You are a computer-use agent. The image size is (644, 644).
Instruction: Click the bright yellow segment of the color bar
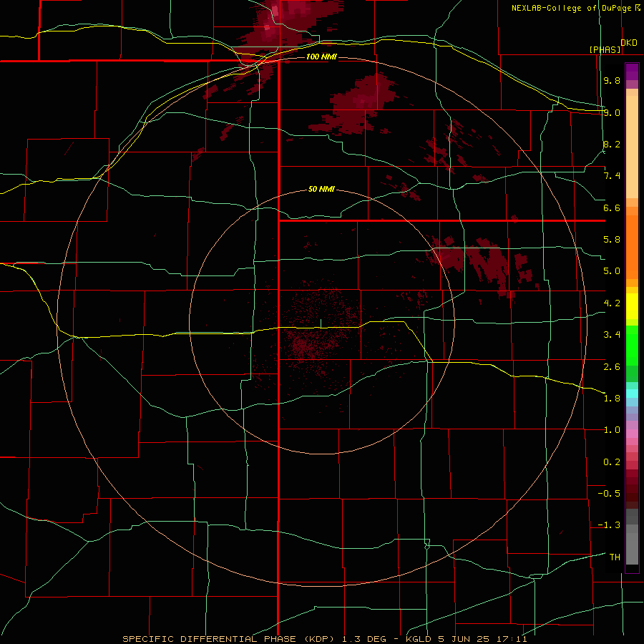(x=632, y=306)
